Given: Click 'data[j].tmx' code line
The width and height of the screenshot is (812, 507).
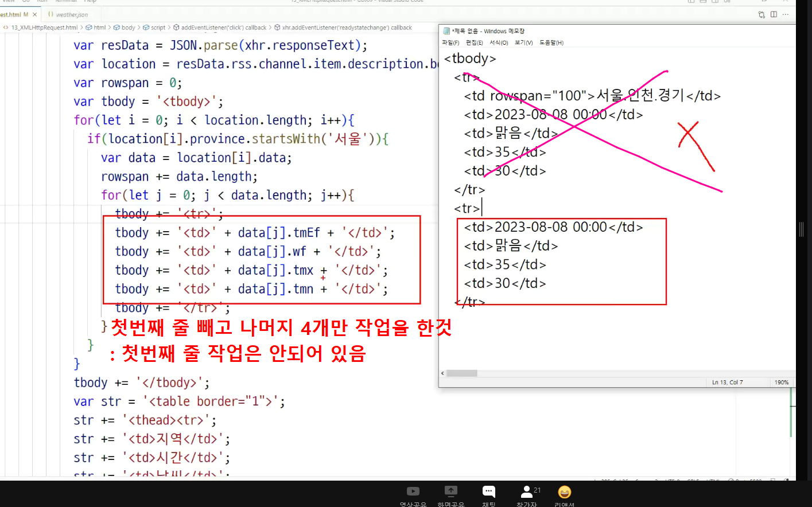Looking at the screenshot, I should coord(251,270).
